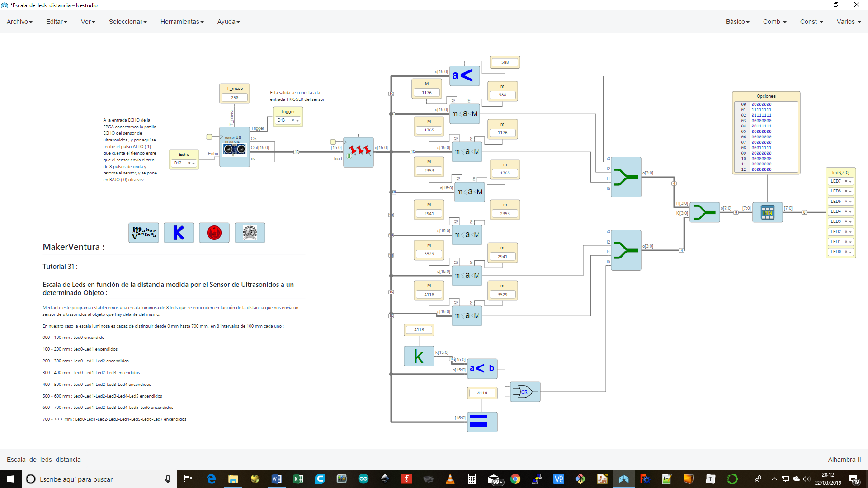Open the Archivo menu
This screenshot has height=488, width=868.
pos(19,22)
